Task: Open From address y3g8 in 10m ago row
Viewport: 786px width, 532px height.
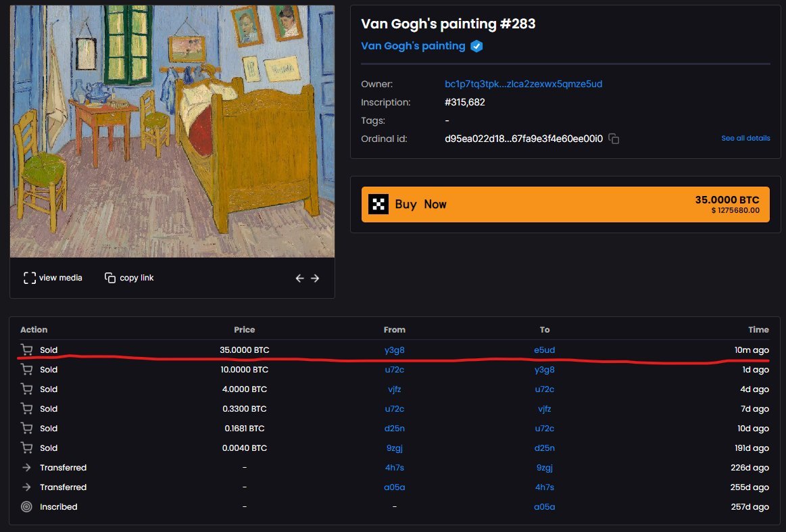Action: [x=395, y=350]
